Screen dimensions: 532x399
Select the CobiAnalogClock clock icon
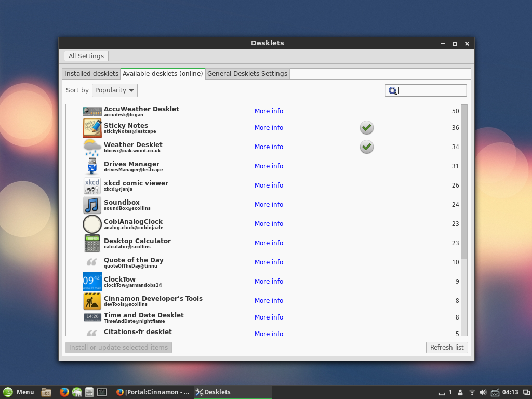pyautogui.click(x=92, y=224)
